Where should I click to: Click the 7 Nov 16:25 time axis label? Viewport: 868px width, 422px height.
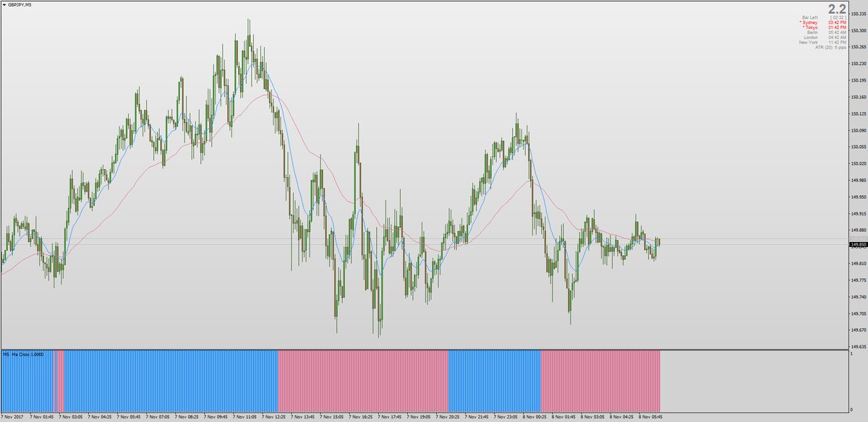tap(362, 417)
